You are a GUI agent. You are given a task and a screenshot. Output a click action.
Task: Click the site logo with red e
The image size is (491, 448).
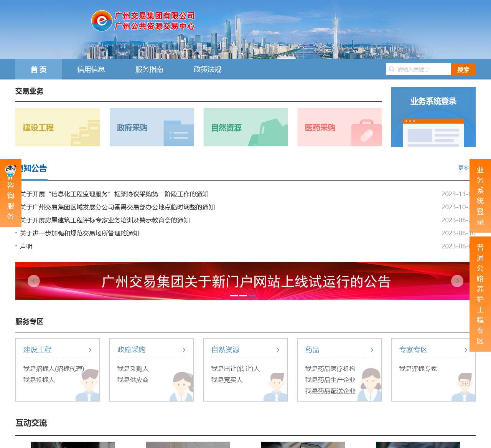point(102,21)
